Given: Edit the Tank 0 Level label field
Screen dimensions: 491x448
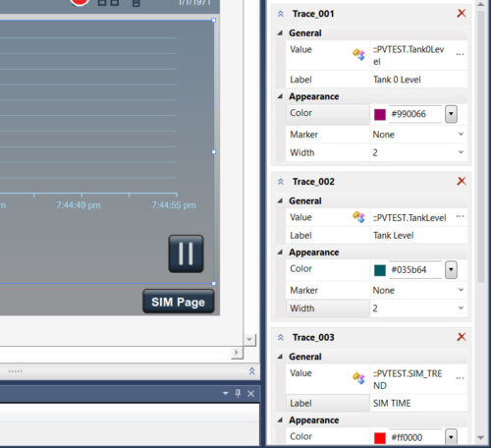Looking at the screenshot, I should (418, 80).
